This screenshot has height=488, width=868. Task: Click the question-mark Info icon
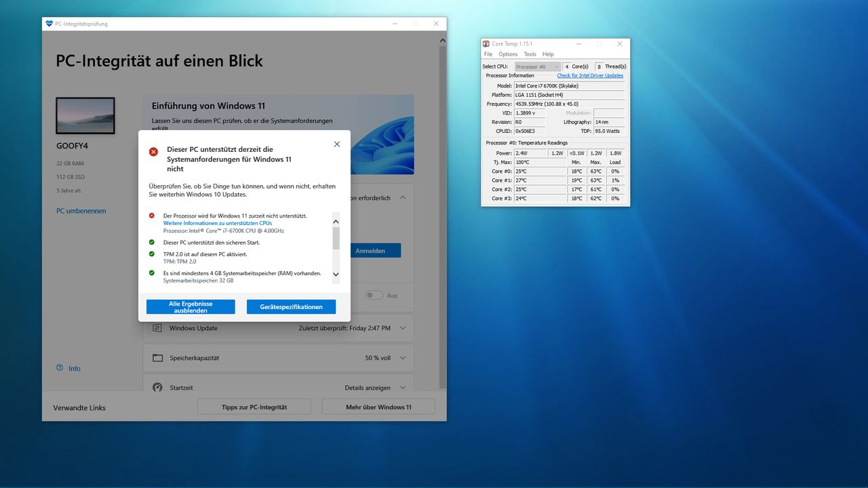pyautogui.click(x=60, y=368)
